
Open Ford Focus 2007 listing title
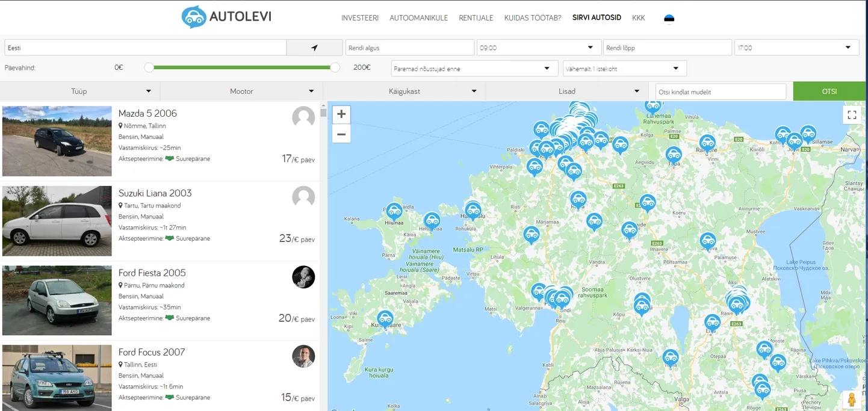coord(152,352)
